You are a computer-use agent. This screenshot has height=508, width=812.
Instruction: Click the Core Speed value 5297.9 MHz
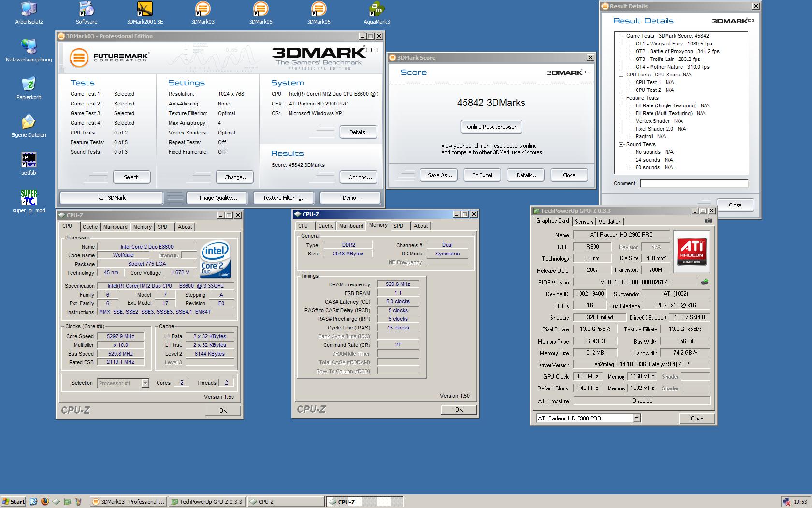pos(121,336)
